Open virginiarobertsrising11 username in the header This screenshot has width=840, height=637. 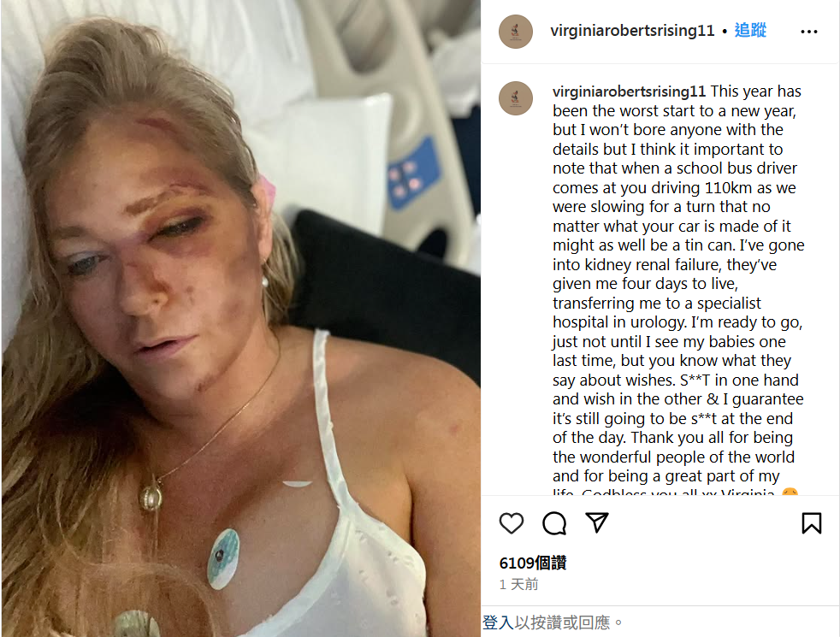pos(632,31)
